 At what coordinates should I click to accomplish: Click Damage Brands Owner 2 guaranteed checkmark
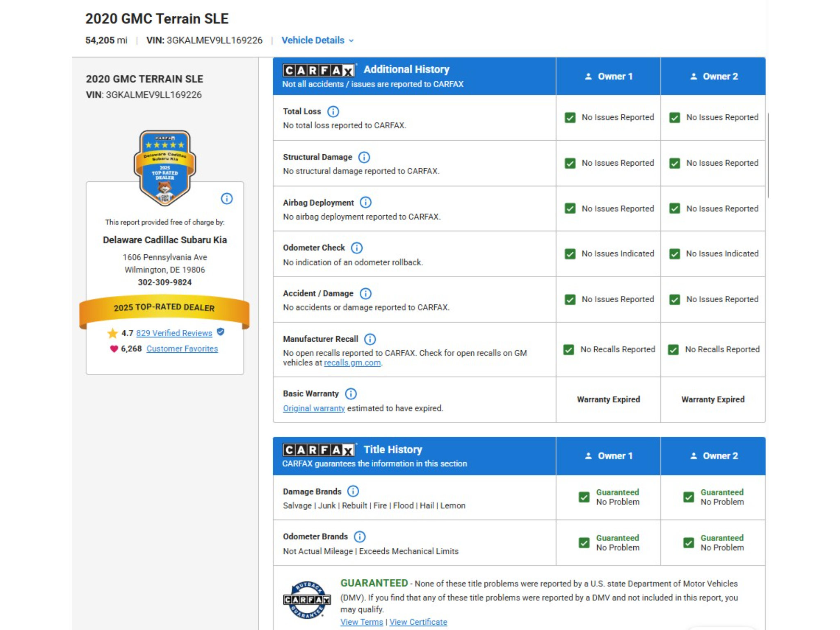[x=689, y=497]
